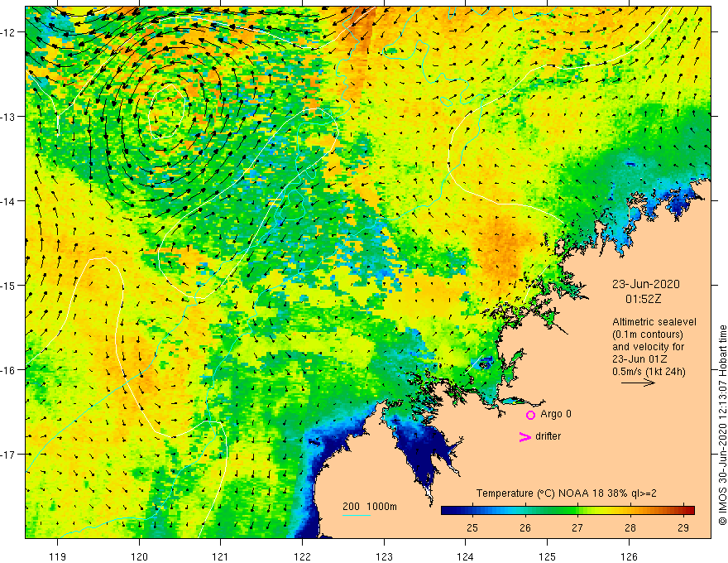Click longitude label '123' on bottom axis
Image resolution: width=728 pixels, height=563 pixels.
point(384,556)
